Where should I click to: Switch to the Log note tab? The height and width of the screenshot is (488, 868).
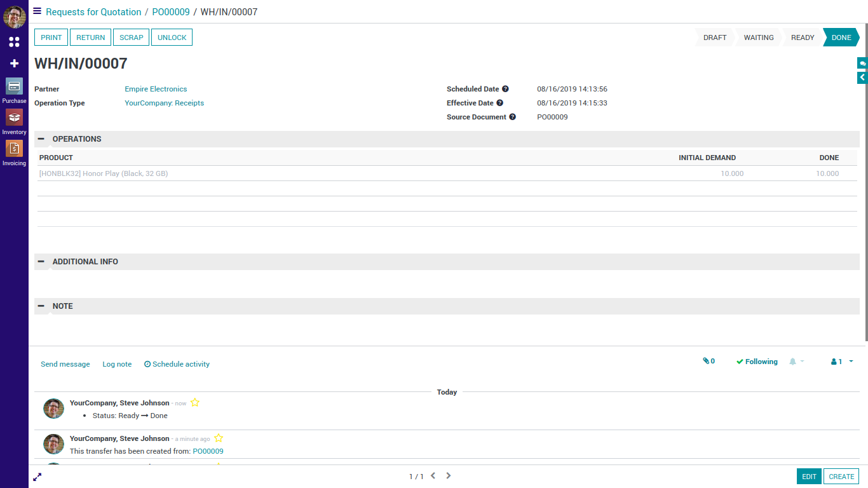point(117,364)
